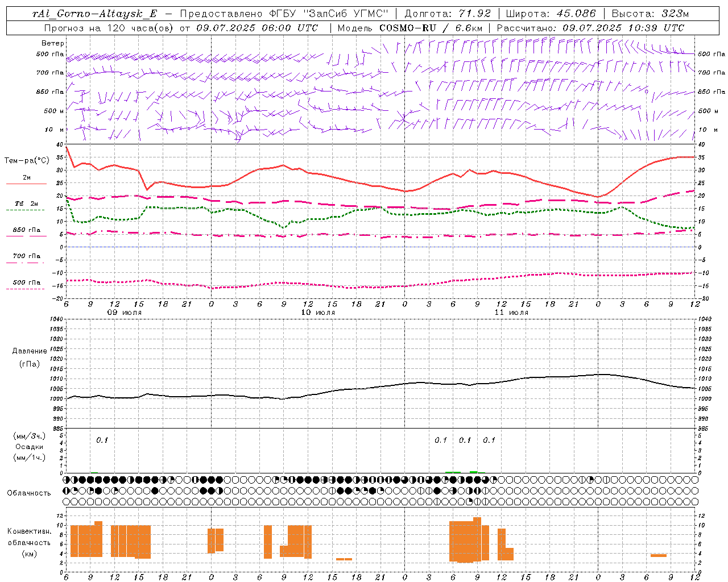Select the forecast length text Прогноз на 120 часа(ов)
The width and height of the screenshot is (728, 582).
point(108,28)
